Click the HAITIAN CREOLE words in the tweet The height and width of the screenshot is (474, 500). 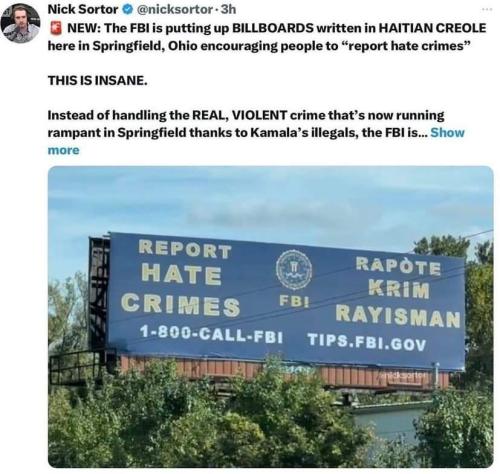(x=433, y=28)
